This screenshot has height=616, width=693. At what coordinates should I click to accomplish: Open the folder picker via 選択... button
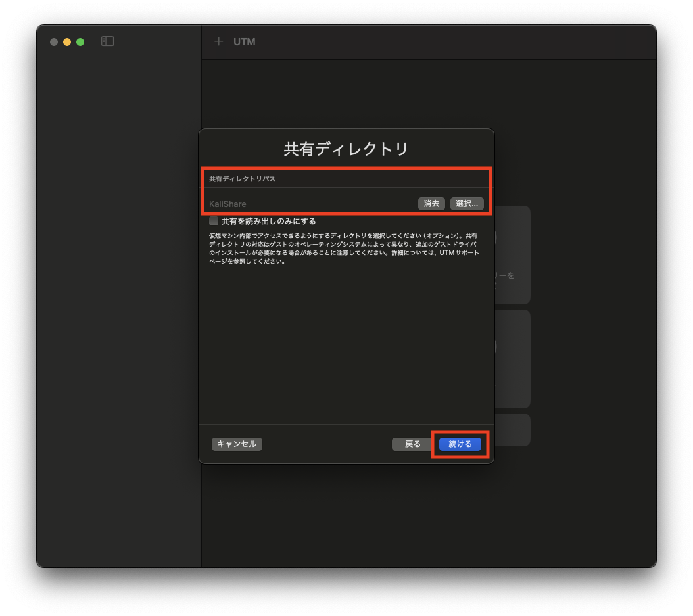[x=467, y=203]
